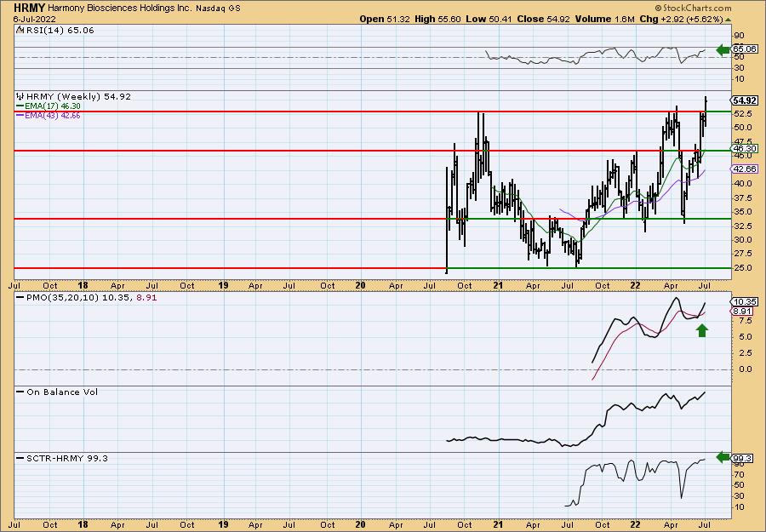The width and height of the screenshot is (766, 532).
Task: Click the bar-chart icon before HRMY (Weekly)
Action: coord(20,96)
